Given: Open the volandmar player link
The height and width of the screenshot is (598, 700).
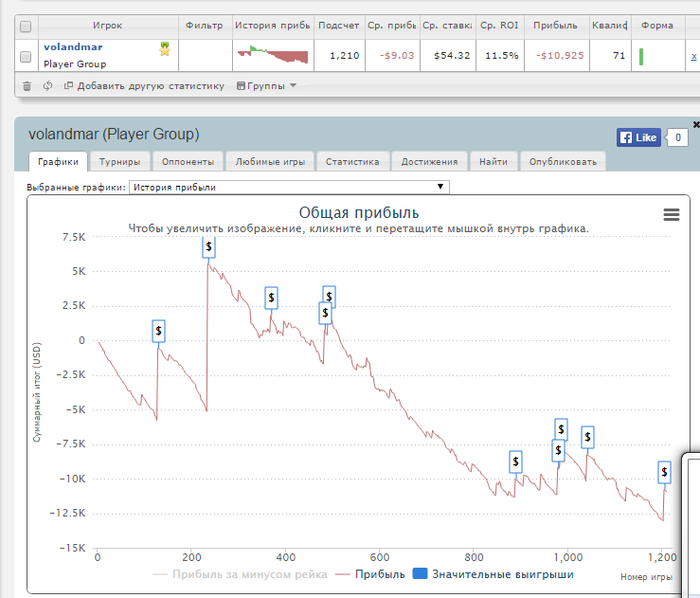Looking at the screenshot, I should 72,47.
